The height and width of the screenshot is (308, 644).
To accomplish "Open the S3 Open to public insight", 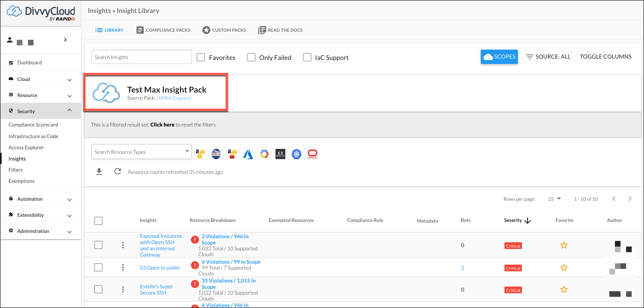I will tap(160, 268).
